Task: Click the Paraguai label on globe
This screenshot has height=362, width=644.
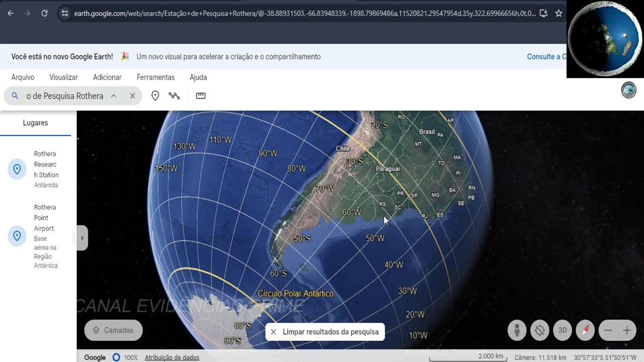Action: 388,169
